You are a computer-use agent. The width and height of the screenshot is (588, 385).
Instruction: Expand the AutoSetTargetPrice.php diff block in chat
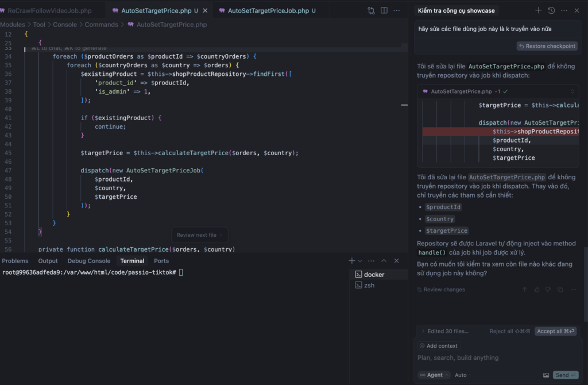572,91
